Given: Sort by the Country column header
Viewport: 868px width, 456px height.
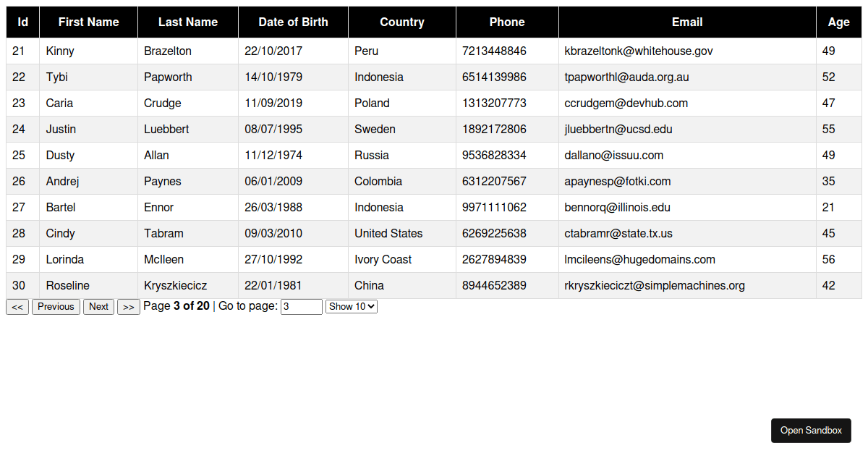Looking at the screenshot, I should pos(402,22).
